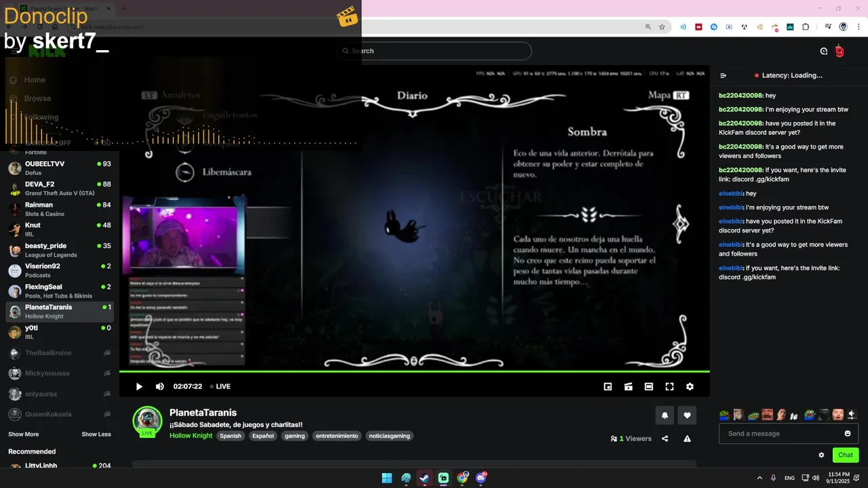Open the messages icon beside the profile avatar
Image resolution: width=868 pixels, height=488 pixels.
pyautogui.click(x=824, y=52)
